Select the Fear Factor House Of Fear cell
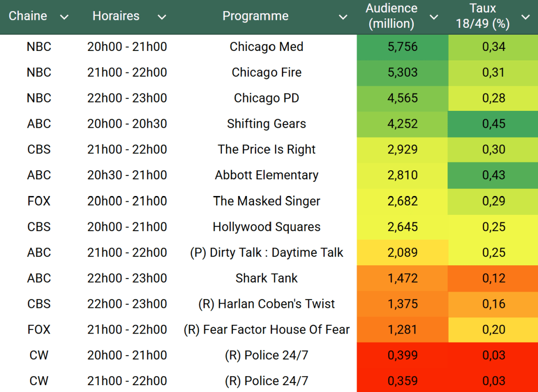 (266, 330)
